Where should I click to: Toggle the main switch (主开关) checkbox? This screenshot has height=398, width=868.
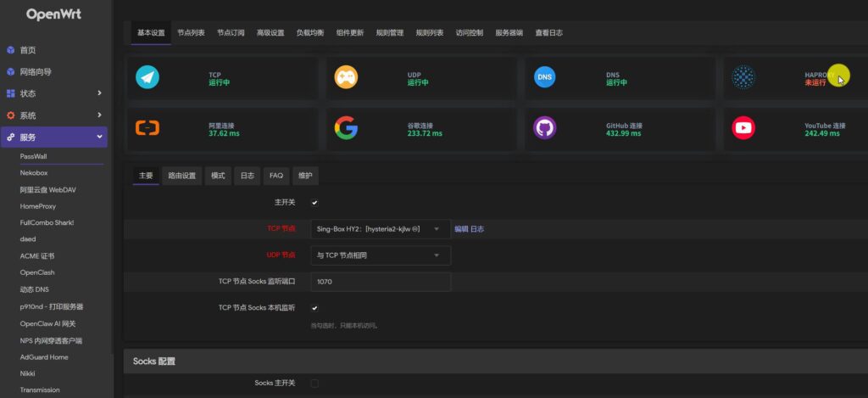tap(314, 203)
